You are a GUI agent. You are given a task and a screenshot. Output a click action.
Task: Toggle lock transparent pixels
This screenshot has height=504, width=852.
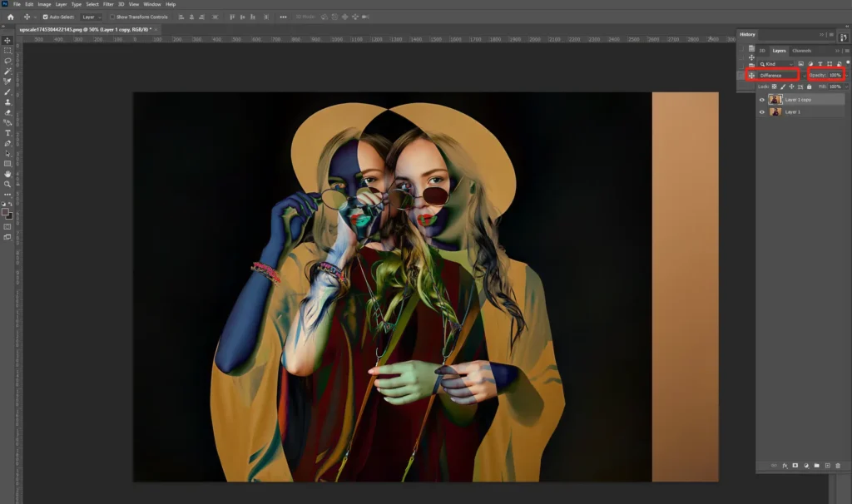[x=775, y=86]
